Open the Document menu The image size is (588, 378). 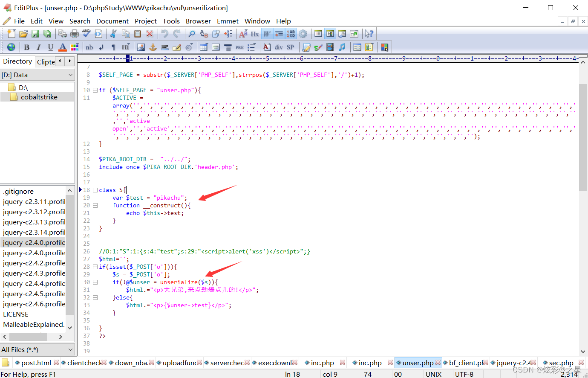point(112,21)
